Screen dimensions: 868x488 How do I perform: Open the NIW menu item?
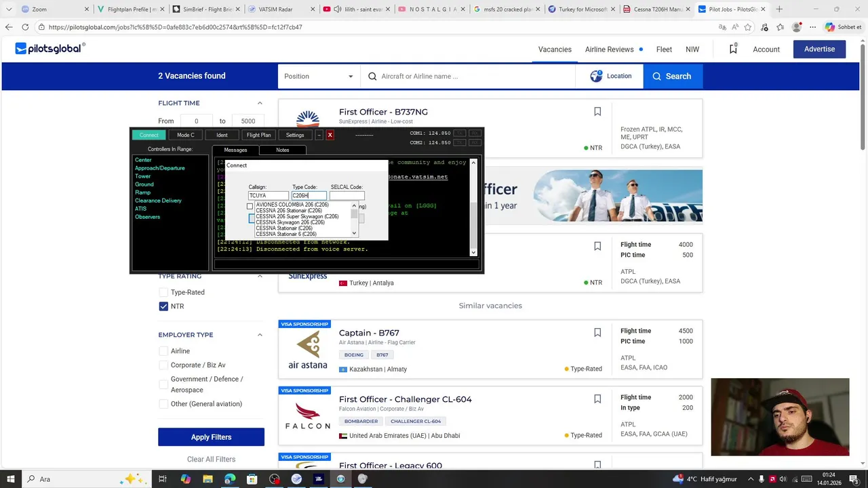pyautogui.click(x=692, y=49)
